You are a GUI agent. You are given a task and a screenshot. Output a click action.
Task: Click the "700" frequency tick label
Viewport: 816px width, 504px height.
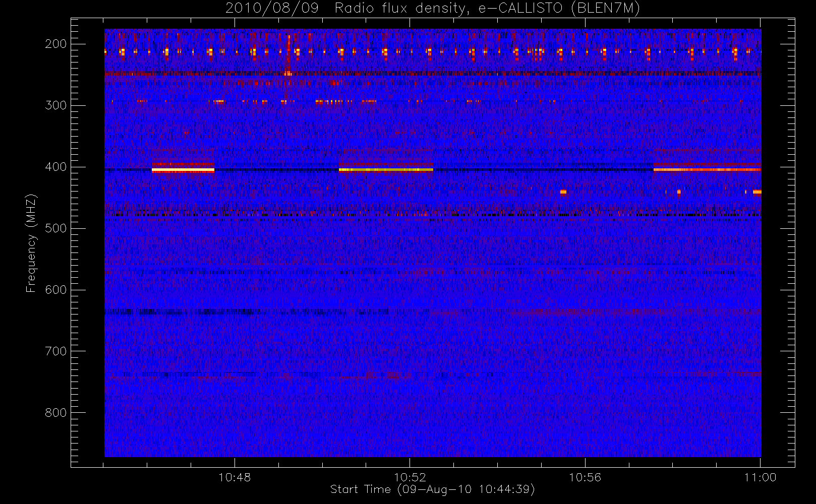point(56,351)
